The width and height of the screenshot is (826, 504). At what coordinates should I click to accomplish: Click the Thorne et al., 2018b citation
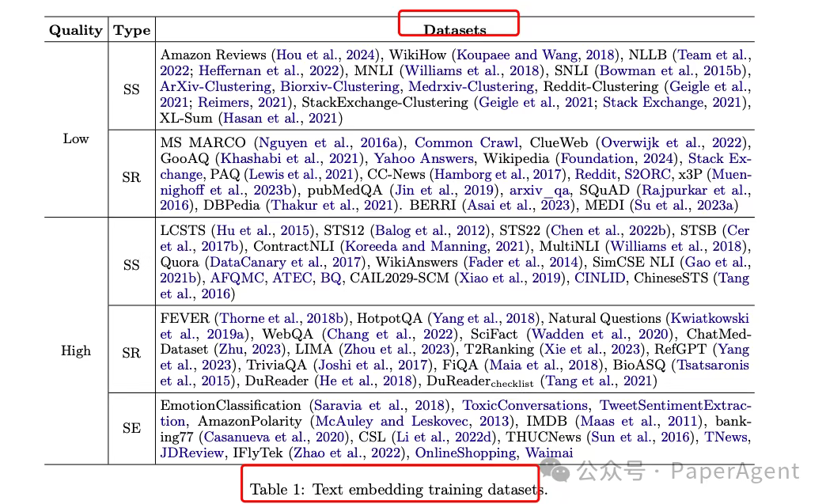[282, 319]
